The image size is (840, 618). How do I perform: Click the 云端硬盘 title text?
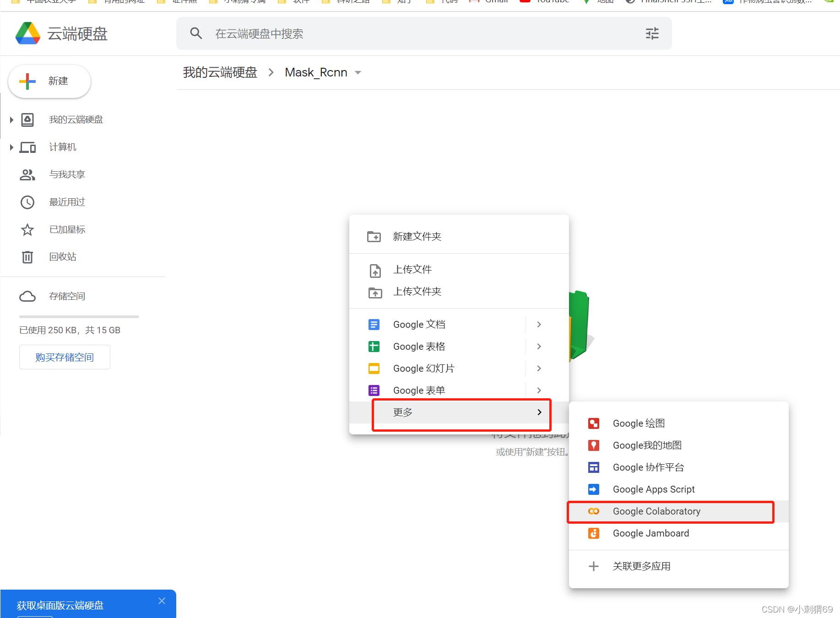77,34
